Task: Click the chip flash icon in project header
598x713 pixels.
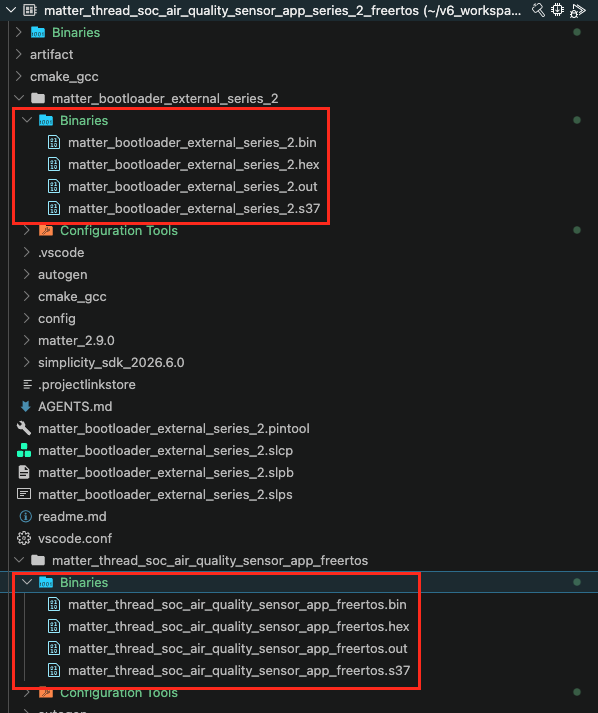Action: point(558,10)
